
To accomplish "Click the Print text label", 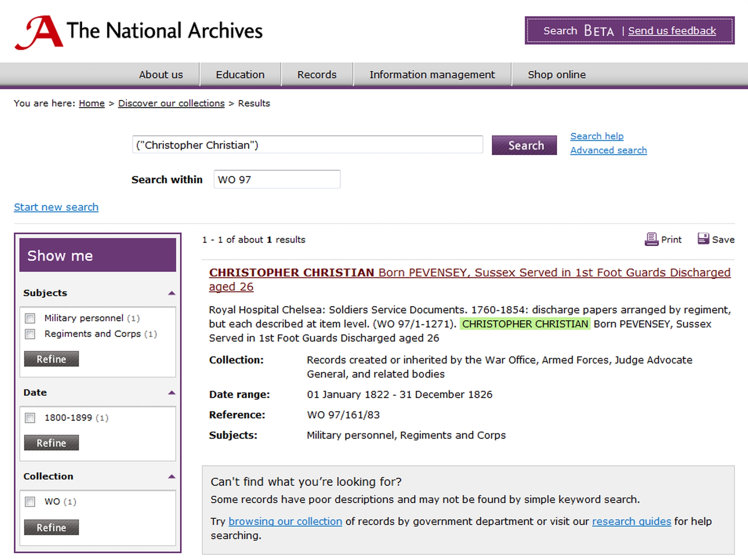I will [x=671, y=239].
